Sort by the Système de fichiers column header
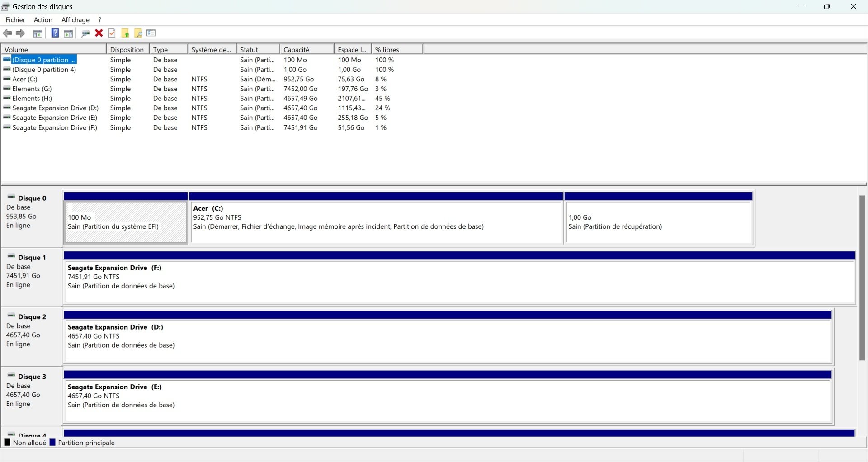 tap(212, 49)
